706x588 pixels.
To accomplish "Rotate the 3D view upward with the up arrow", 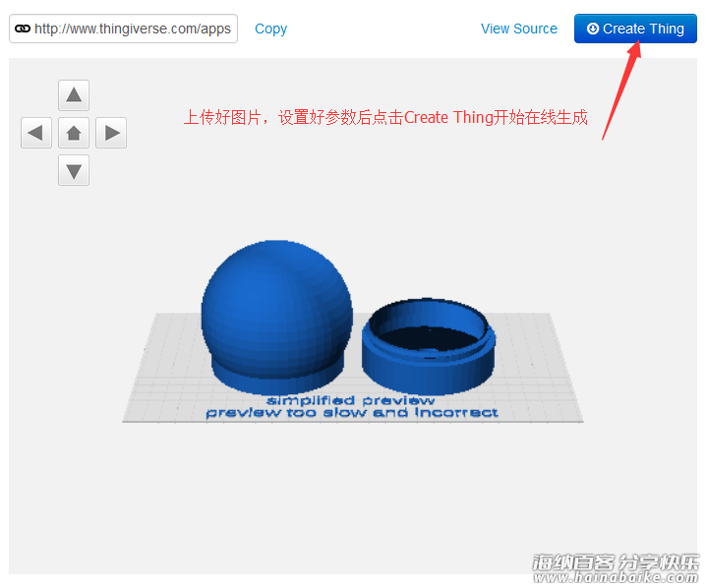I will 74,95.
